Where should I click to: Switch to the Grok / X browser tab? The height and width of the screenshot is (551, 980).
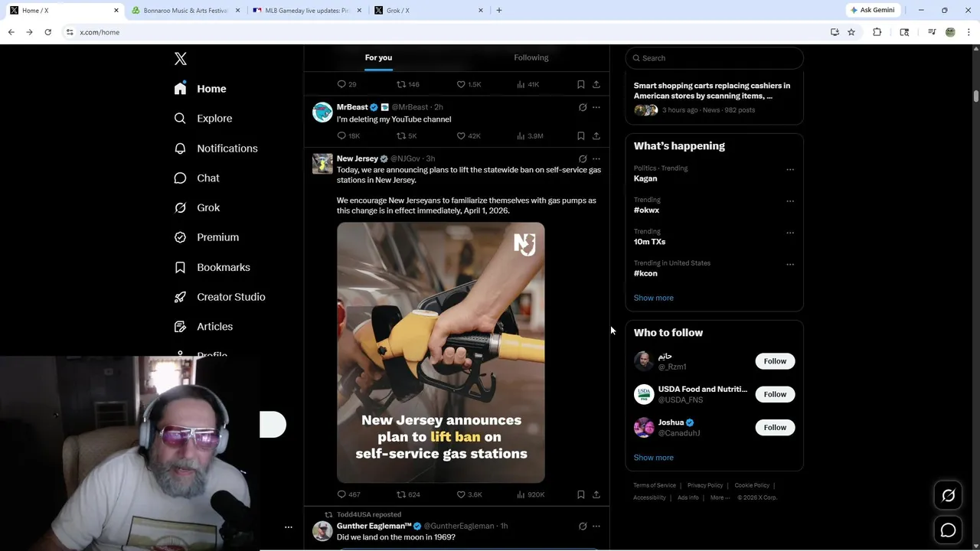[x=427, y=11]
